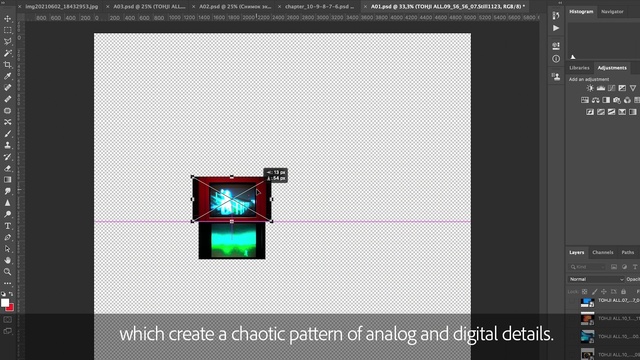
Task: Expand the extra tools ellipsis menu
Action: click(x=7, y=283)
